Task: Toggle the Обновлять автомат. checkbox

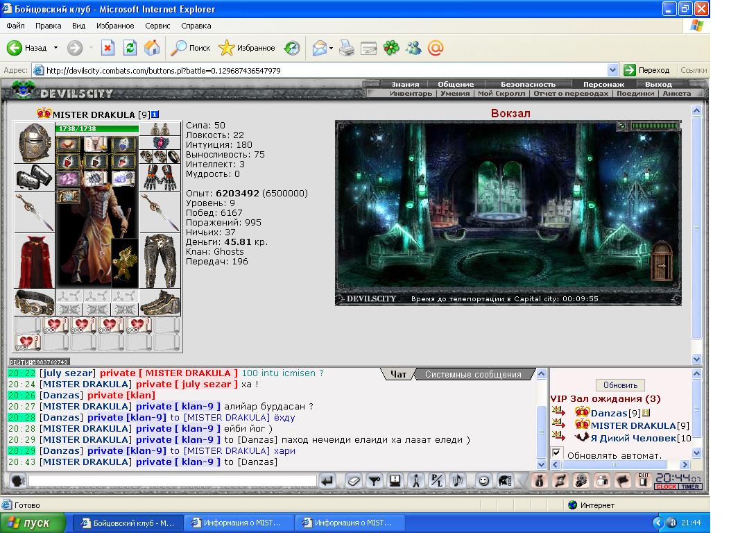Action: pyautogui.click(x=556, y=452)
